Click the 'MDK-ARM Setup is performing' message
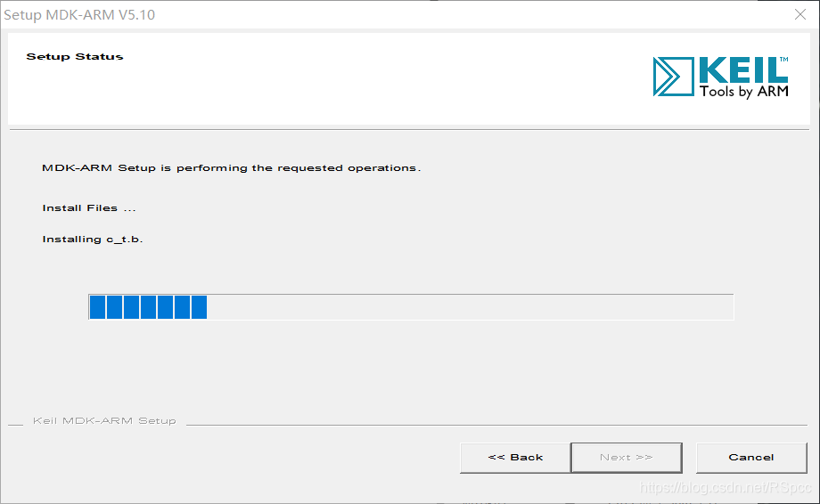This screenshot has height=504, width=820. [x=231, y=167]
